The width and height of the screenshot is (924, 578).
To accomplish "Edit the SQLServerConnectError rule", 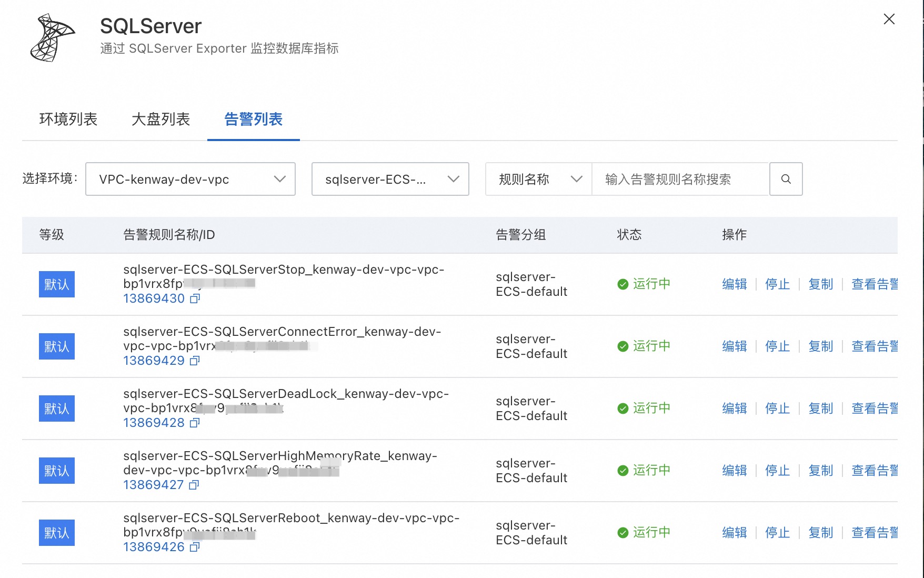I will click(x=735, y=346).
